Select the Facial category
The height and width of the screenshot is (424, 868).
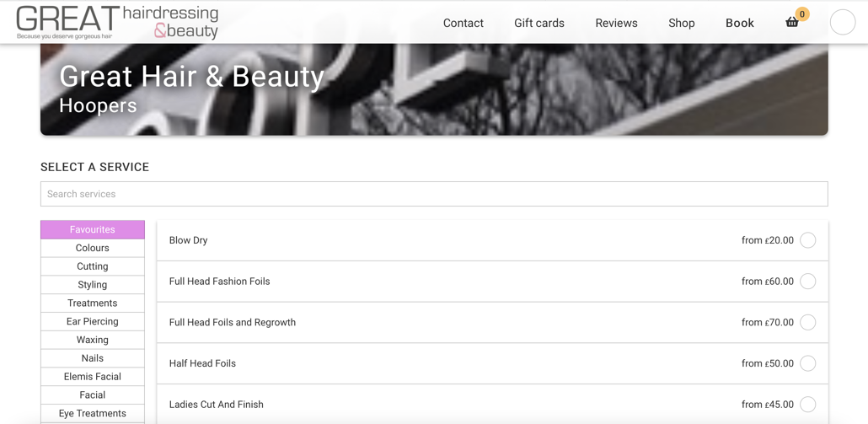[x=93, y=394]
